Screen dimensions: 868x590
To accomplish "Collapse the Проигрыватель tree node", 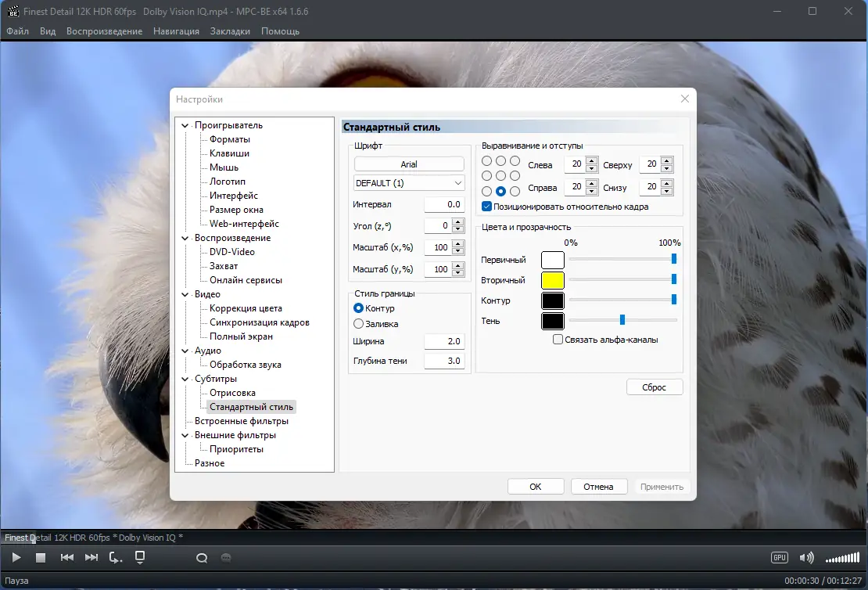I will (x=185, y=126).
